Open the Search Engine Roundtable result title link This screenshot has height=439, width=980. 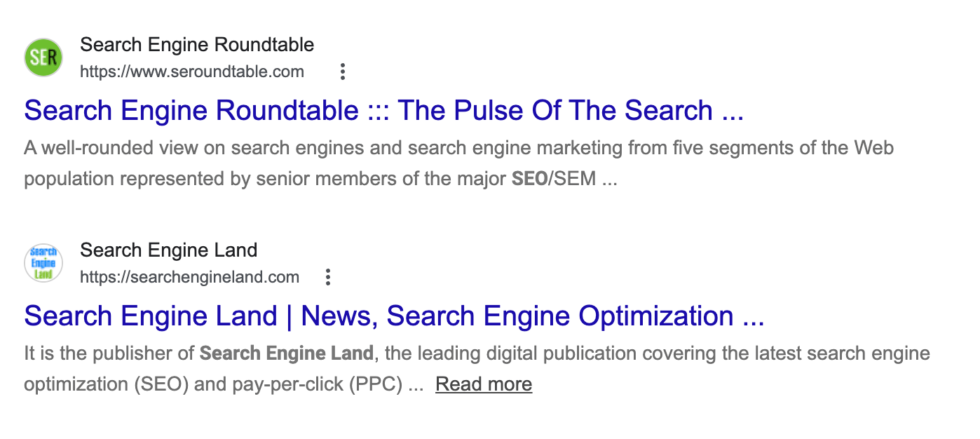(x=383, y=110)
